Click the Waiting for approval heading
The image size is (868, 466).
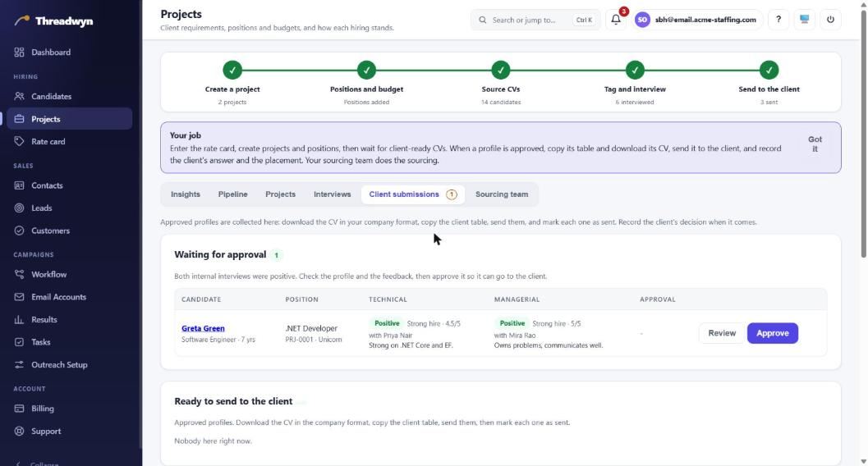(x=220, y=255)
